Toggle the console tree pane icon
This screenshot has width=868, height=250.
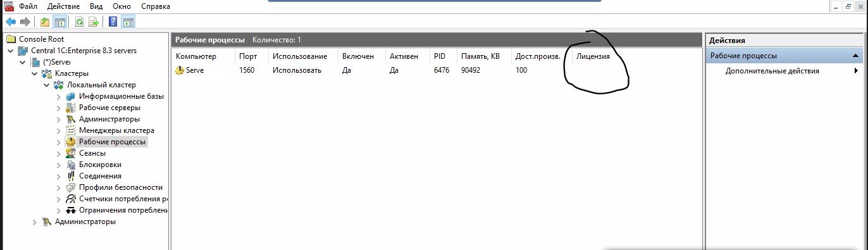(x=60, y=22)
